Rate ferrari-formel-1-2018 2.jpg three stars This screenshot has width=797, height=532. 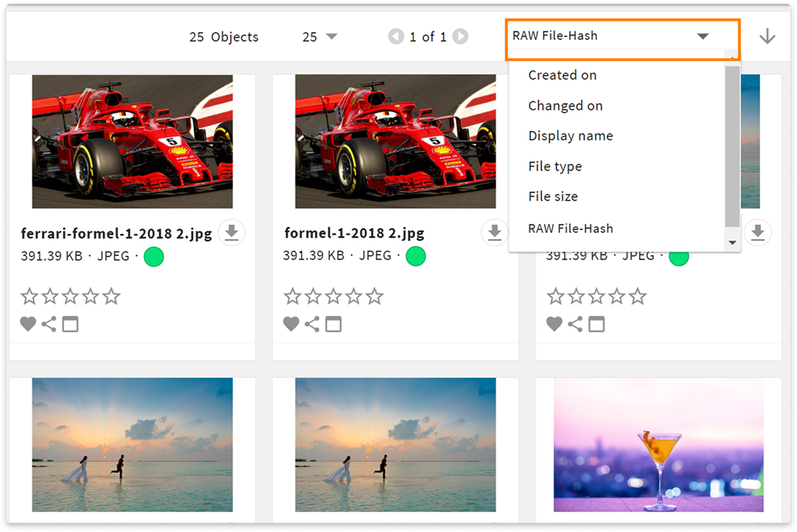(x=71, y=297)
